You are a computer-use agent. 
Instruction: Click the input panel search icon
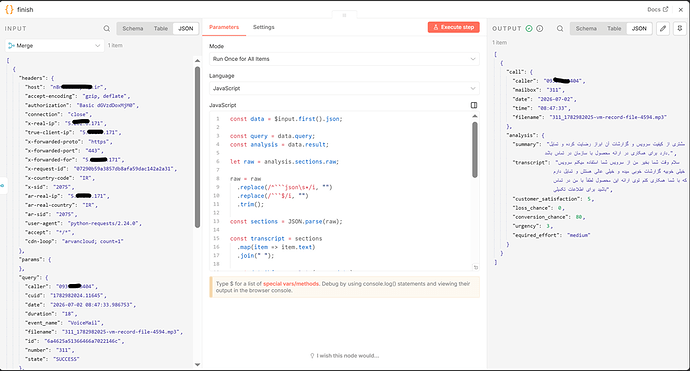pyautogui.click(x=106, y=29)
